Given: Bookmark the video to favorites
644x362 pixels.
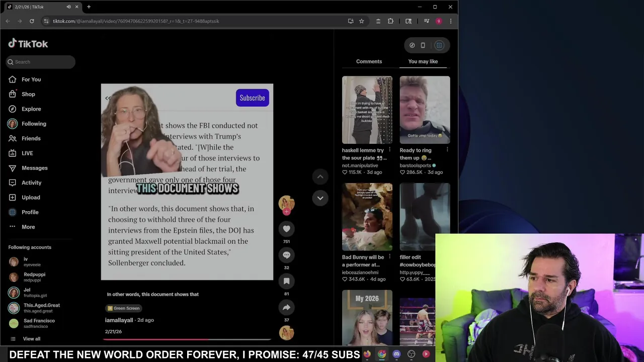Looking at the screenshot, I should click(286, 281).
